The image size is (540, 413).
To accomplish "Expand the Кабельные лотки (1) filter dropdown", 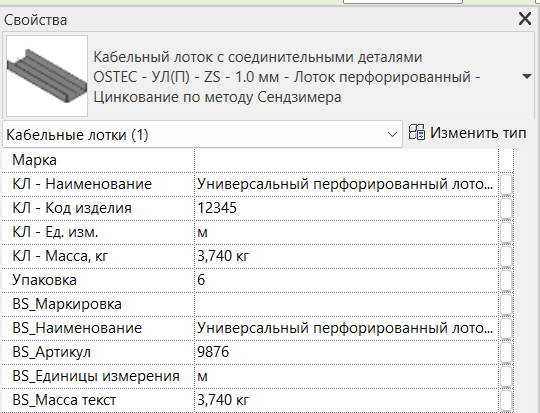I will point(392,134).
